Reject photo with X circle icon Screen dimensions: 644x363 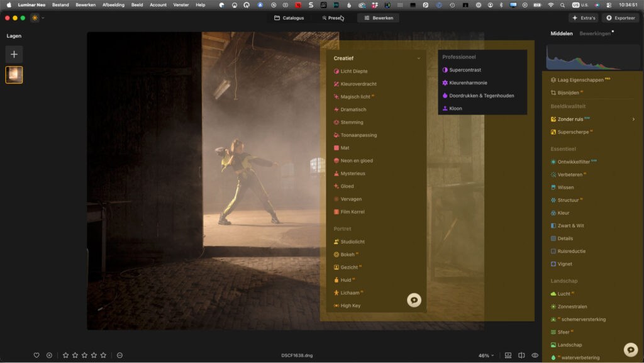(49, 355)
